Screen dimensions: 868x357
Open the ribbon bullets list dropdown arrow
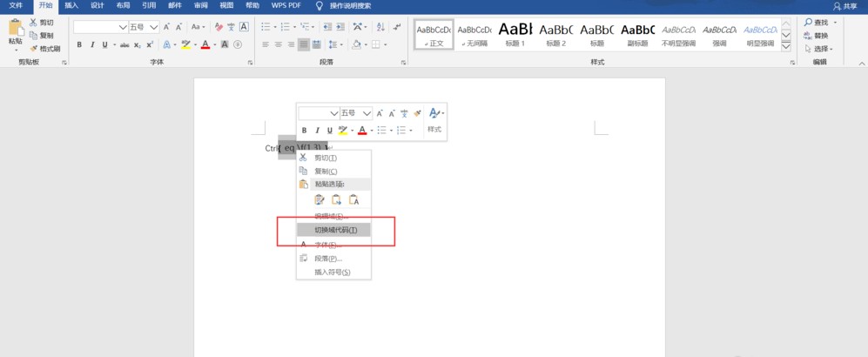coord(274,27)
